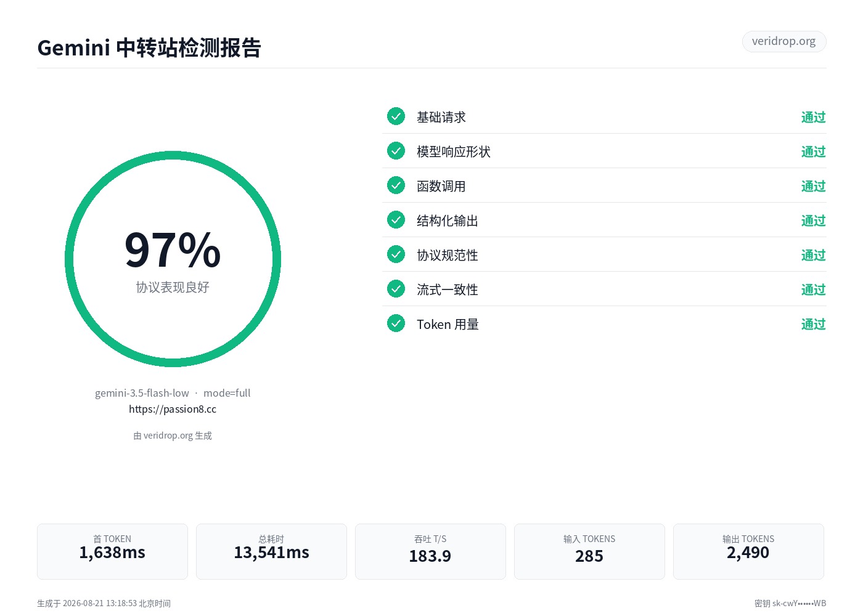Viewport: 863px width, 616px height.
Task: Click the 通过 status for Token 用量
Action: pyautogui.click(x=813, y=324)
